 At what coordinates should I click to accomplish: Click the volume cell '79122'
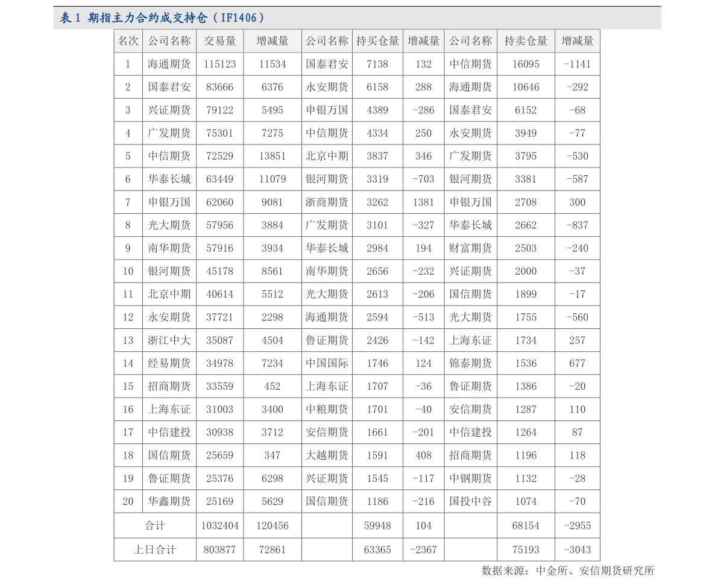(x=220, y=110)
